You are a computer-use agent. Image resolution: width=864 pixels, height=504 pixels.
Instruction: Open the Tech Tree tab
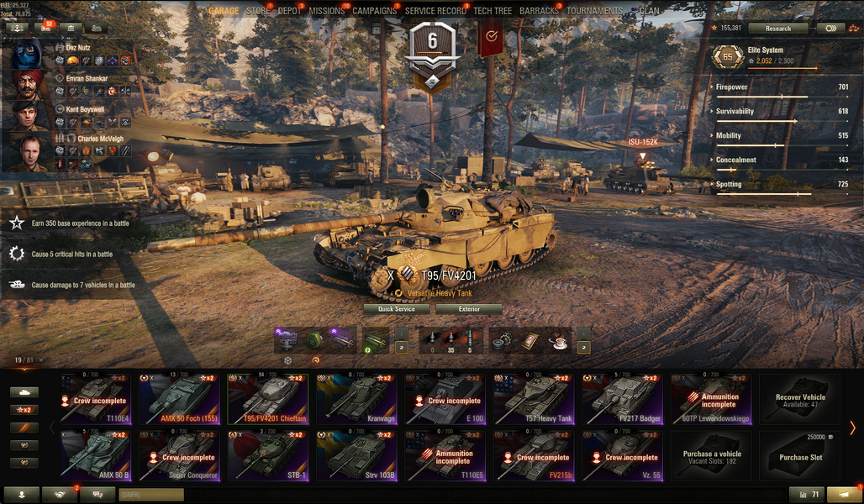pos(493,11)
